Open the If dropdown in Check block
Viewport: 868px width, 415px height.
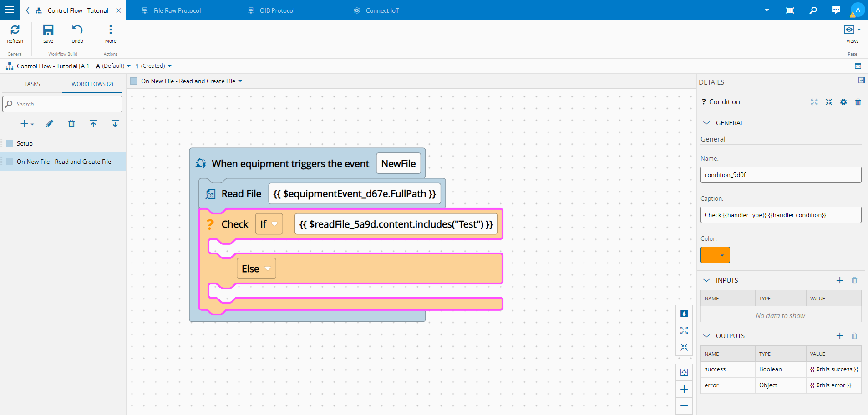pos(269,224)
